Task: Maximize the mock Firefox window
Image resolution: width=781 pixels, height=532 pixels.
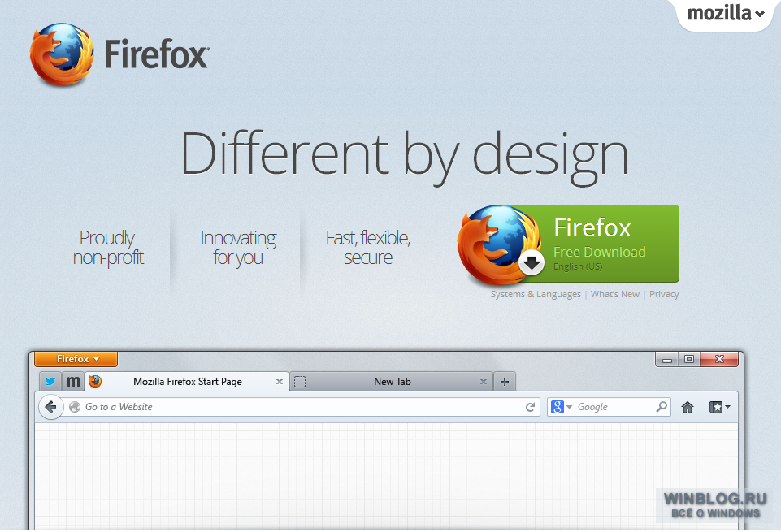Action: (x=689, y=359)
